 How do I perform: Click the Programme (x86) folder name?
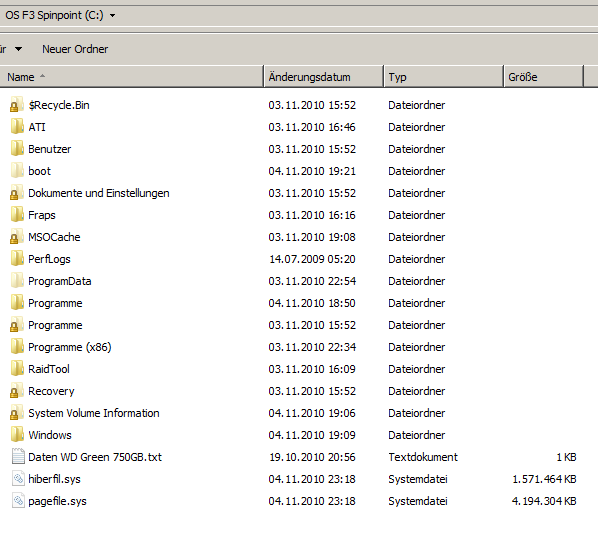(x=70, y=347)
